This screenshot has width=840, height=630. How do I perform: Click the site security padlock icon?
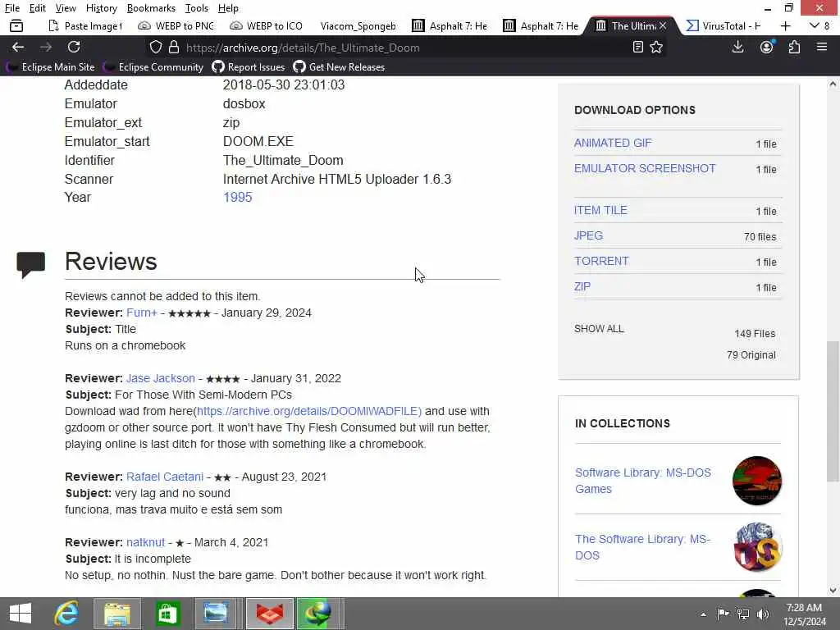[174, 47]
